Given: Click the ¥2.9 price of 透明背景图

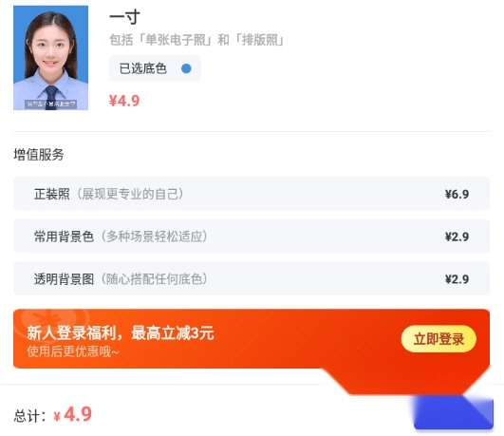Looking at the screenshot, I should tap(457, 279).
